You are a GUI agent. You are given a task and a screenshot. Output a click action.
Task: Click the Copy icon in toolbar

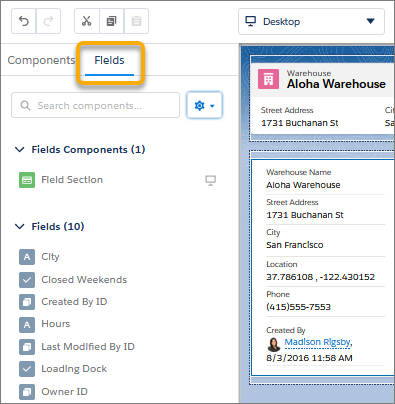pos(111,21)
